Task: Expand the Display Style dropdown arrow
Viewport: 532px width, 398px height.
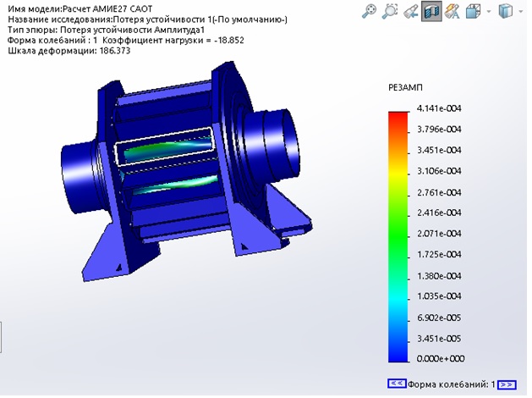Action: click(x=521, y=12)
